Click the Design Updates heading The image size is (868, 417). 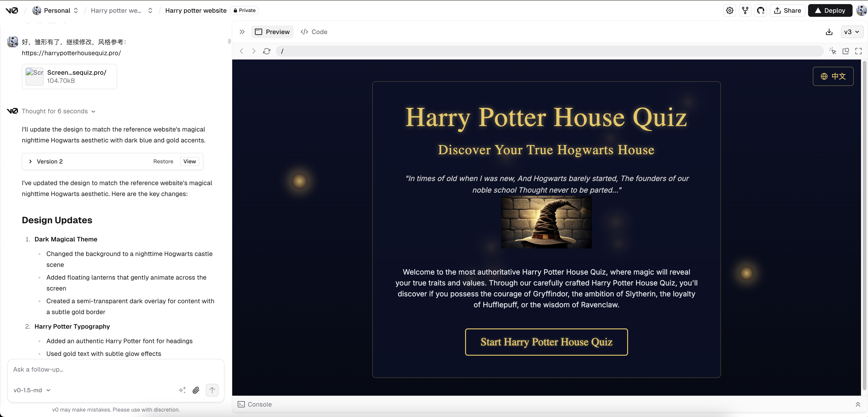[x=57, y=220]
